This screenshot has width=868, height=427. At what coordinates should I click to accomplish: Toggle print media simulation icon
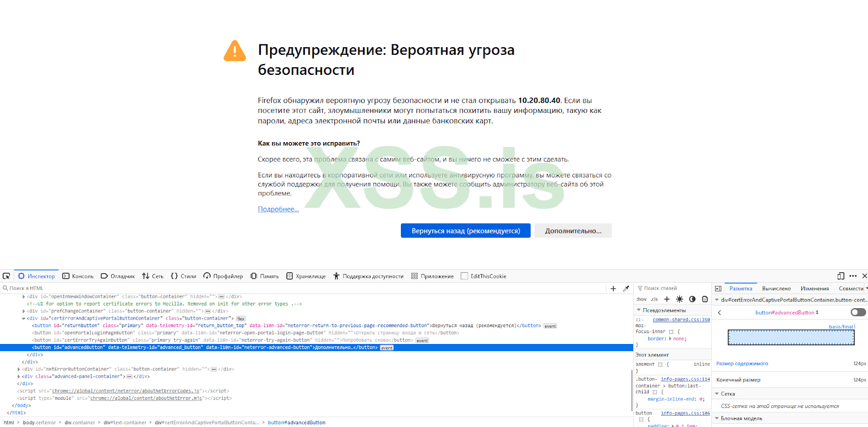pyautogui.click(x=705, y=299)
